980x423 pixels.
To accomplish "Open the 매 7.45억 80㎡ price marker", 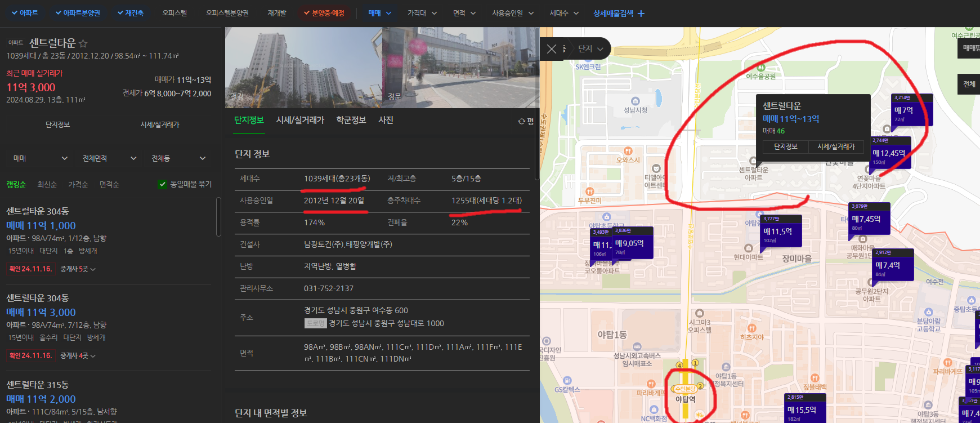I will tap(869, 219).
